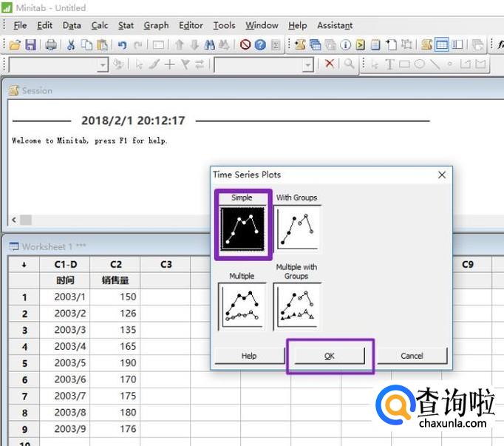Click the zoom magnifier icon
Image resolution: width=504 pixels, height=446 pixels.
coord(349,64)
